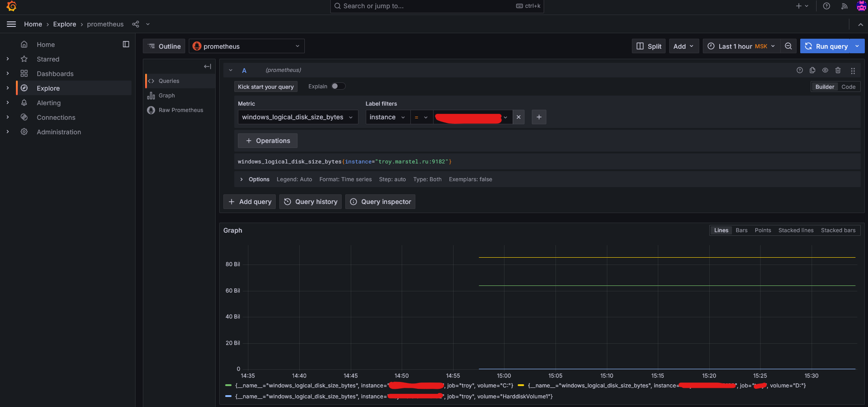Click Run query button

(x=826, y=46)
